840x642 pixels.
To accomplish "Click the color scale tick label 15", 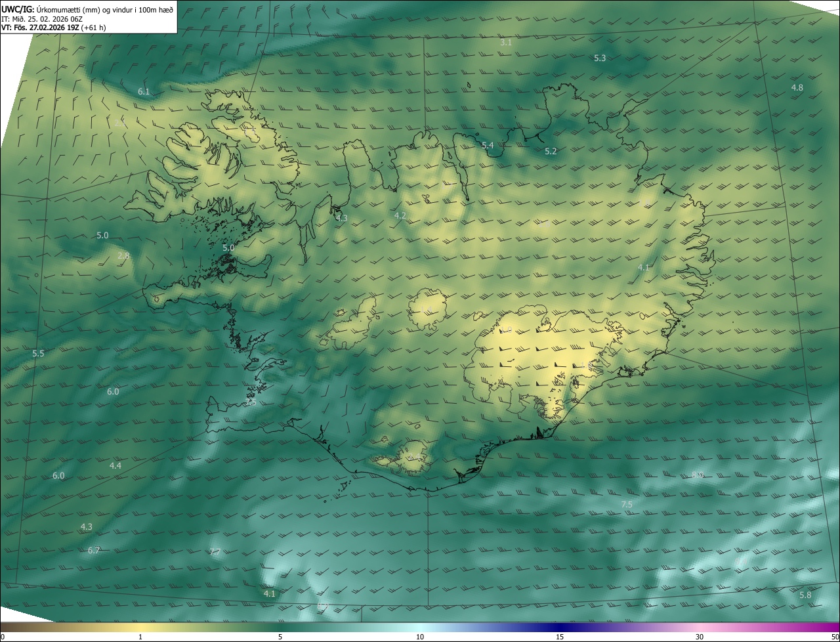I will 560,637.
